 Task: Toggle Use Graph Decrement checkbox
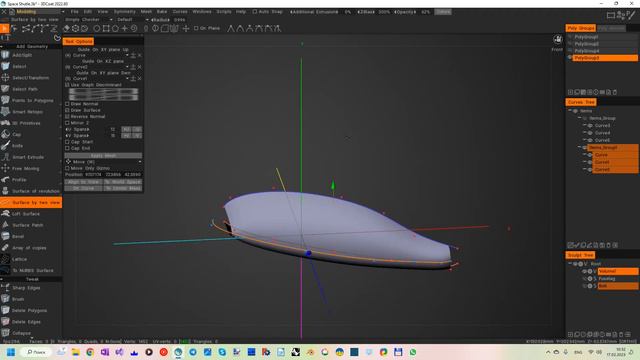point(67,85)
